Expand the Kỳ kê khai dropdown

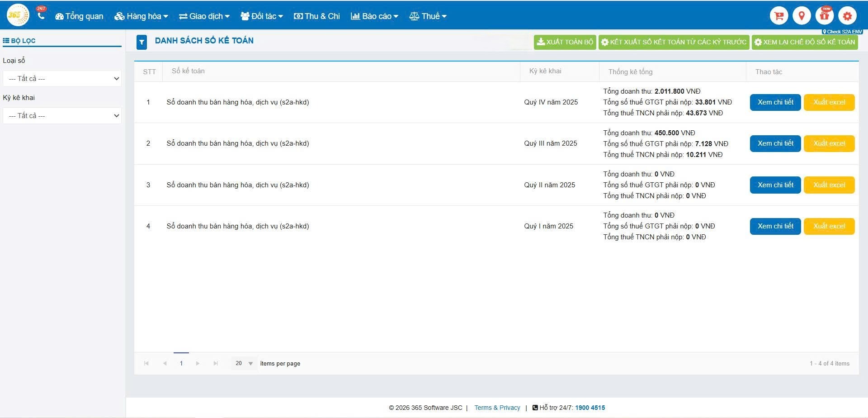tap(62, 116)
